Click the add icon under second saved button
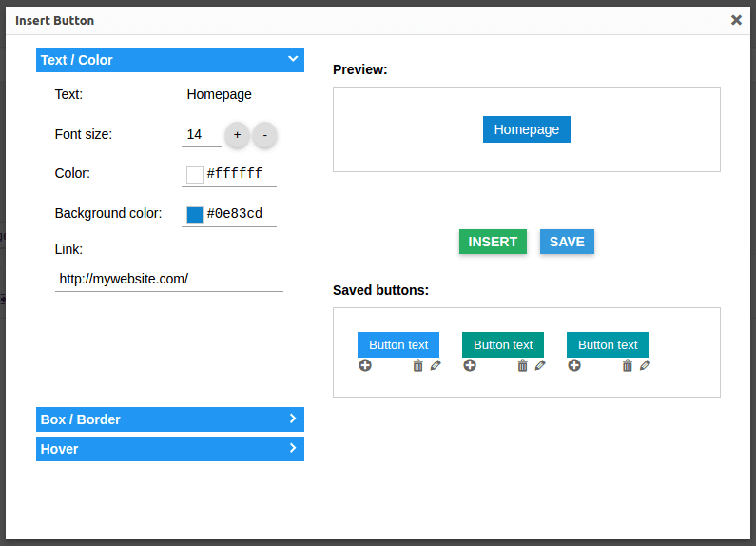This screenshot has height=546, width=756. click(x=470, y=365)
